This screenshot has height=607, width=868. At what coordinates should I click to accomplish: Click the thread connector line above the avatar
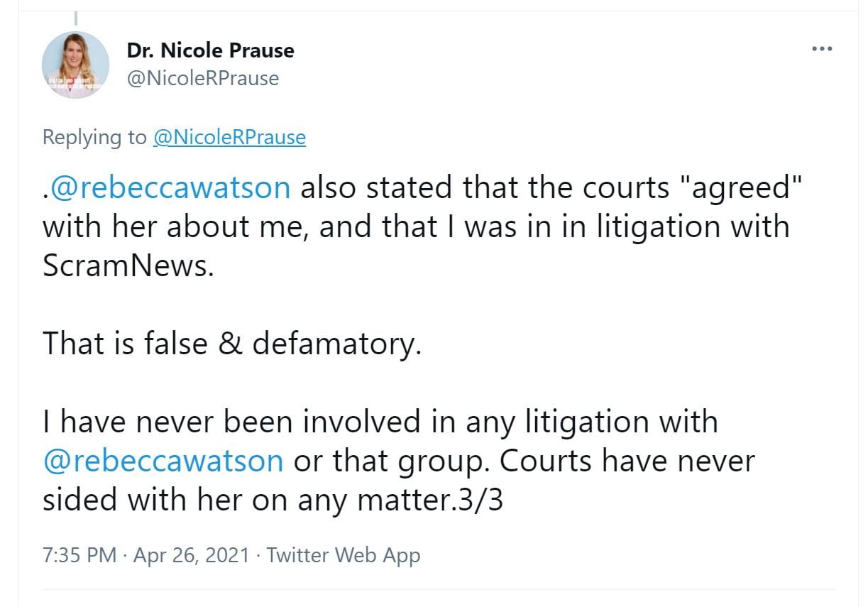76,18
